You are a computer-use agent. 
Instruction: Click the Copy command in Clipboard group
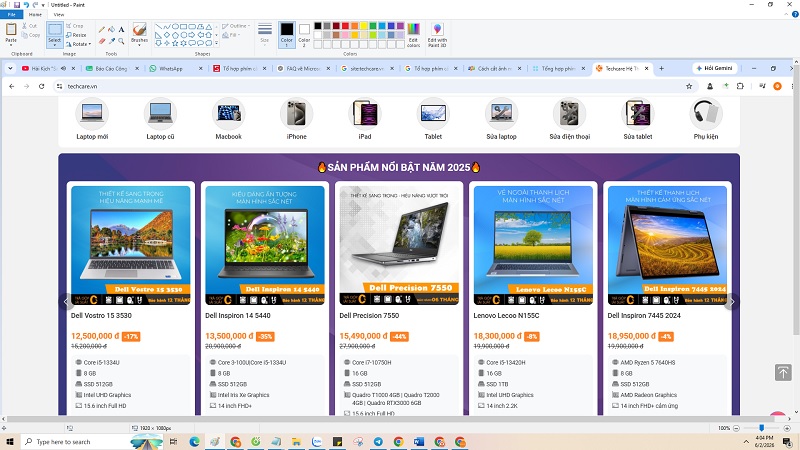31,35
